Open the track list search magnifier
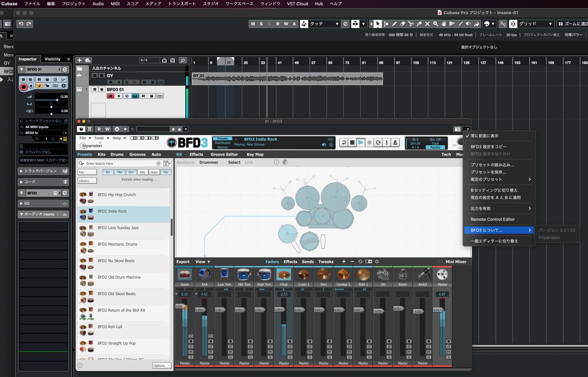The image size is (588, 377). (182, 60)
